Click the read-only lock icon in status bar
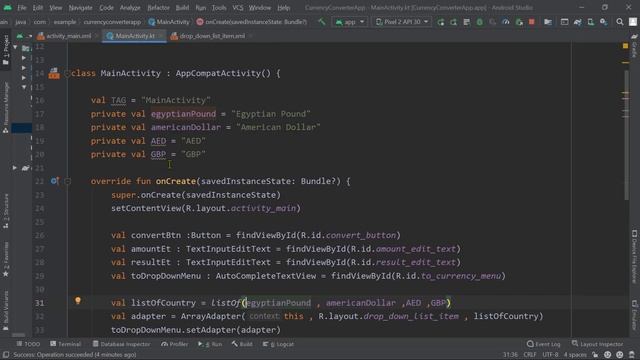640x360 pixels. coord(595,355)
